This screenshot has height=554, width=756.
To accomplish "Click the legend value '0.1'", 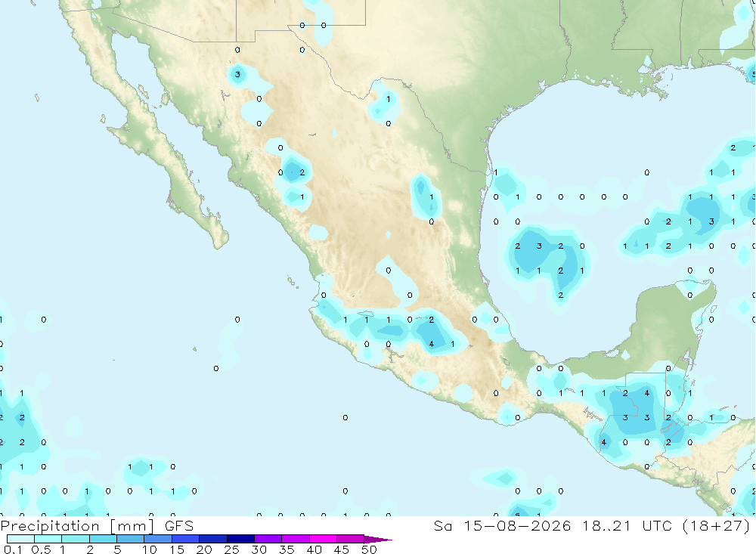I will (x=13, y=549).
